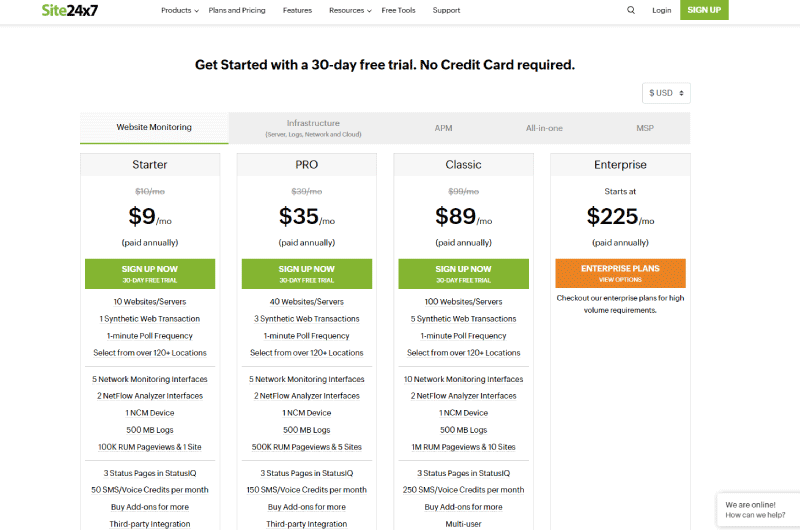The image size is (800, 530).
Task: Click '3 Status Pages in StatusIQ' in Classic
Action: click(463, 473)
